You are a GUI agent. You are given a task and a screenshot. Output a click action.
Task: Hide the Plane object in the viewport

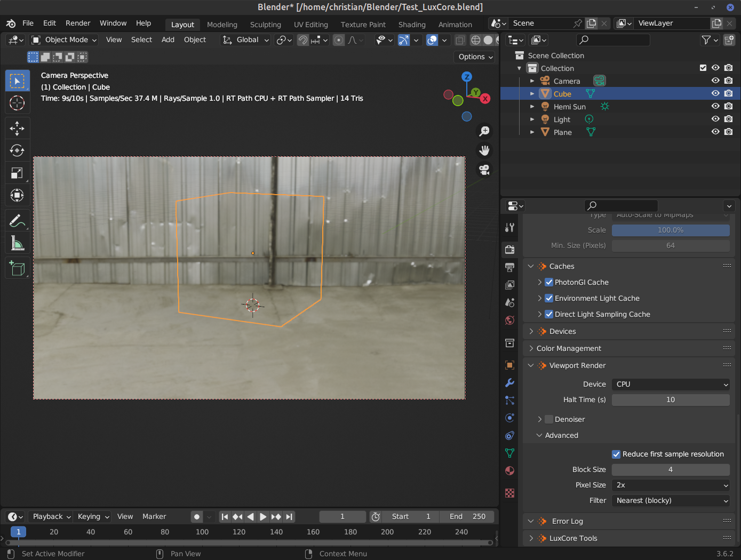[x=715, y=132]
